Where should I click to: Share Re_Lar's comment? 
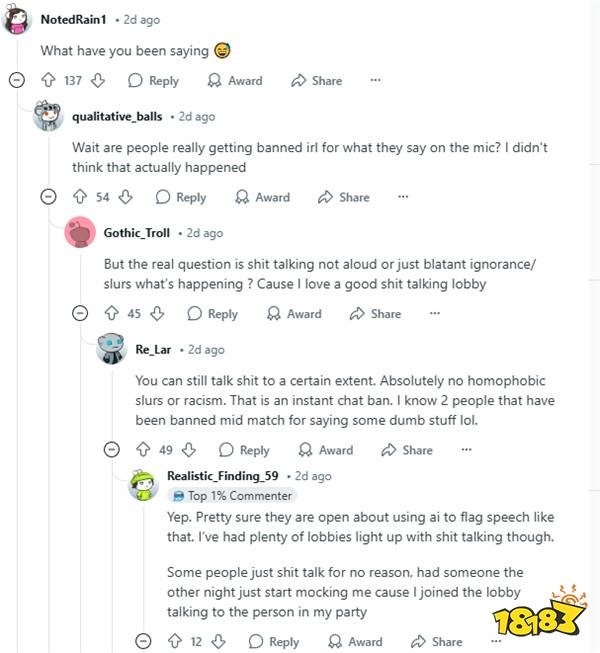pyautogui.click(x=407, y=450)
